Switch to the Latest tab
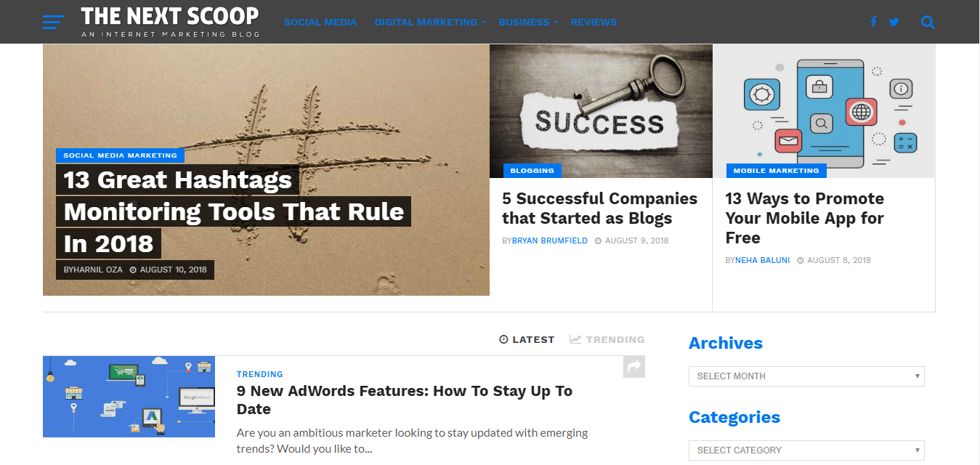 pyautogui.click(x=527, y=339)
